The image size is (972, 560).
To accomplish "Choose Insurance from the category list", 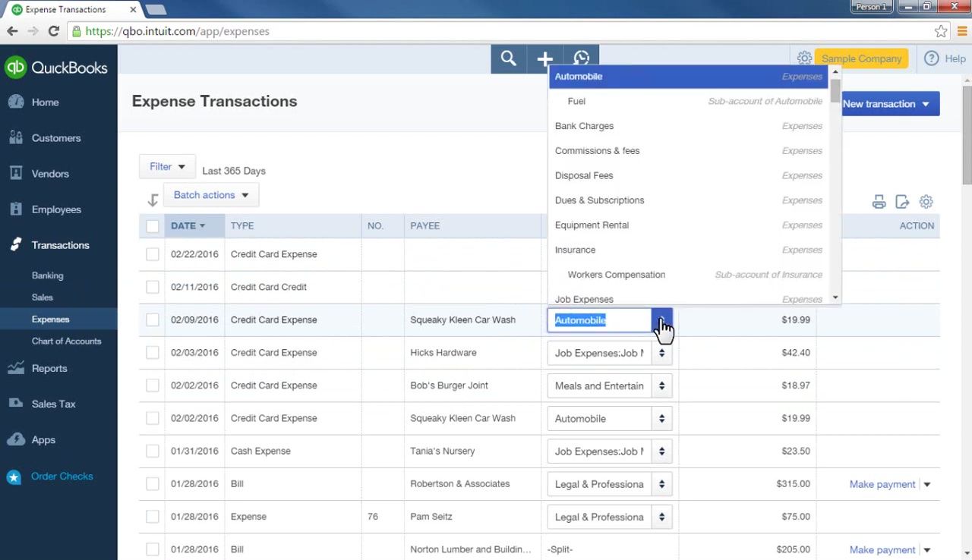I will [689, 250].
